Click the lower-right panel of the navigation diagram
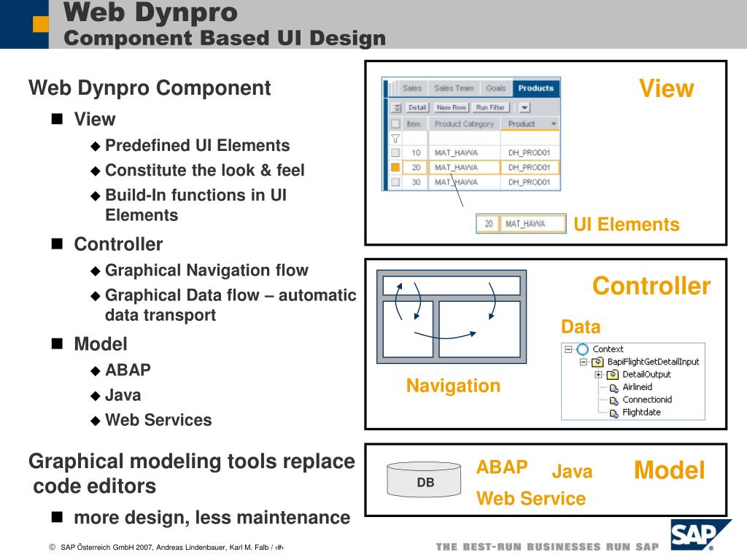 [479, 329]
